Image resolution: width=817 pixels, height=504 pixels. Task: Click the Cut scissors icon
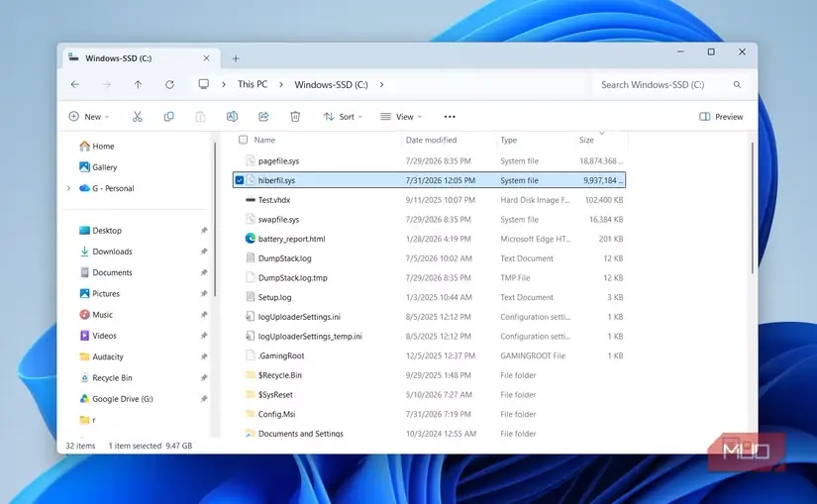tap(137, 117)
